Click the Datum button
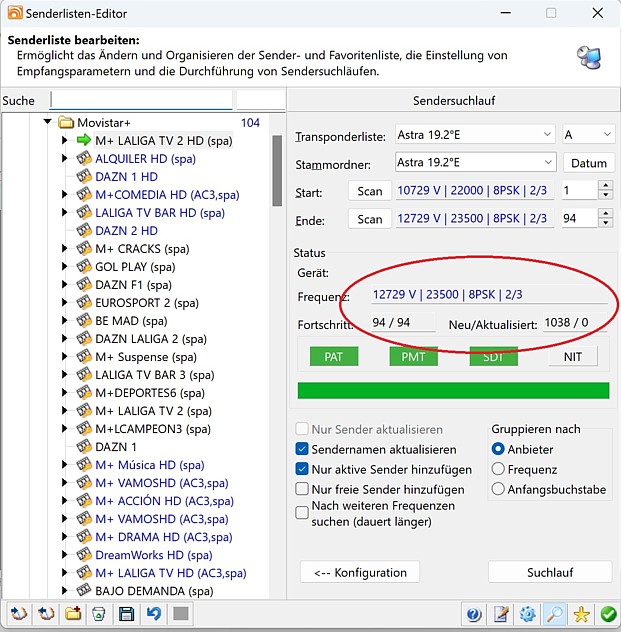This screenshot has height=632, width=621. [x=589, y=163]
